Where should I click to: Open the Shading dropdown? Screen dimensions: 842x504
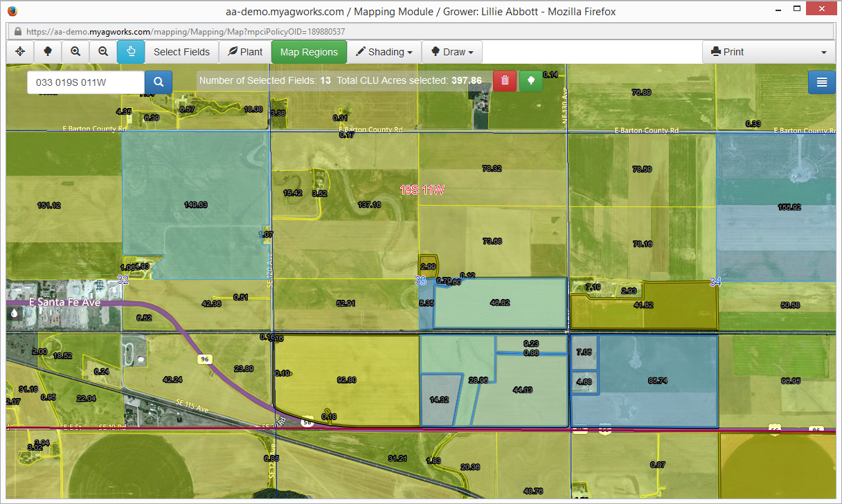coord(384,52)
